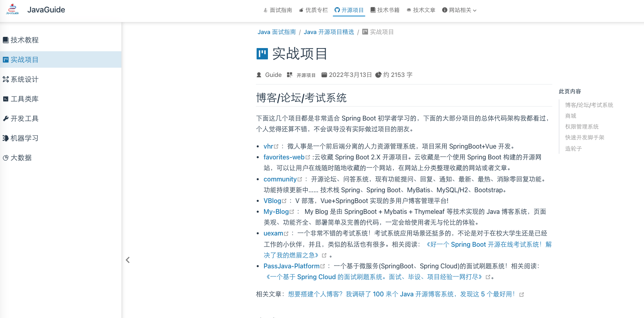The height and width of the screenshot is (318, 644).
Task: Jump to 造轮子 in page contents
Action: [574, 149]
